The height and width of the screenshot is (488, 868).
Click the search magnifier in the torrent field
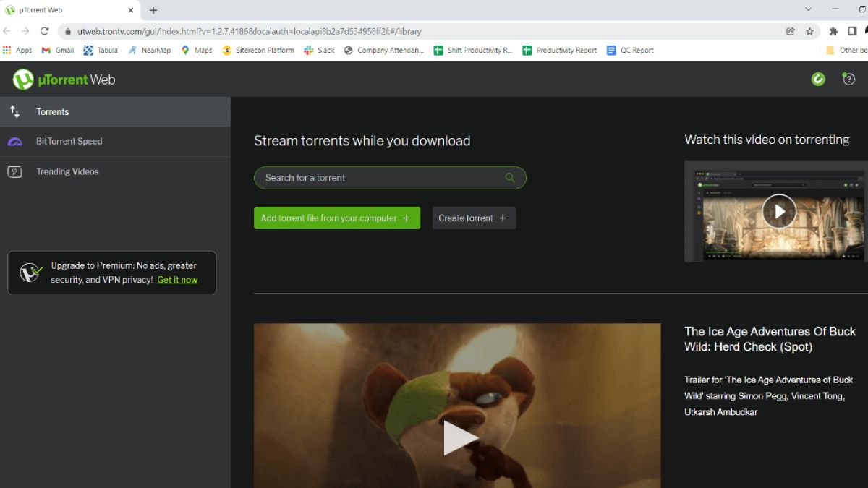(509, 177)
